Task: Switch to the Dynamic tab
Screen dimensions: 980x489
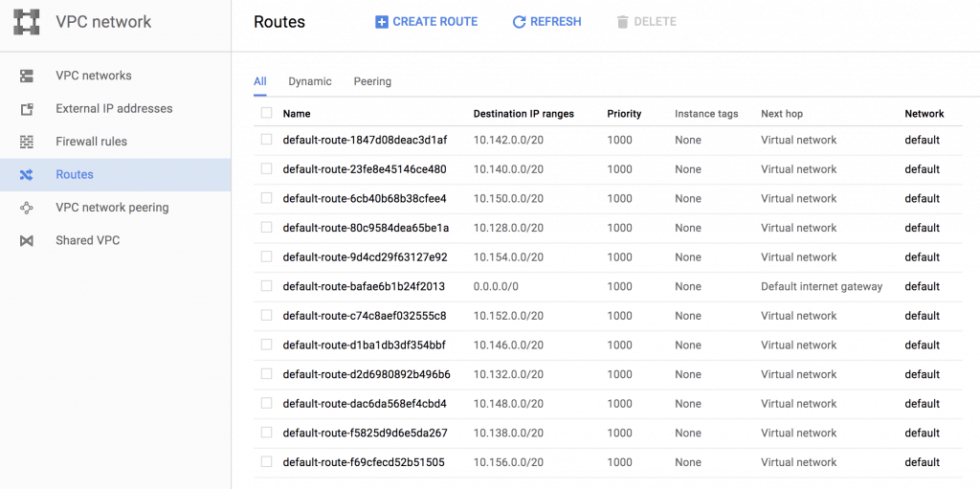Action: pos(310,81)
